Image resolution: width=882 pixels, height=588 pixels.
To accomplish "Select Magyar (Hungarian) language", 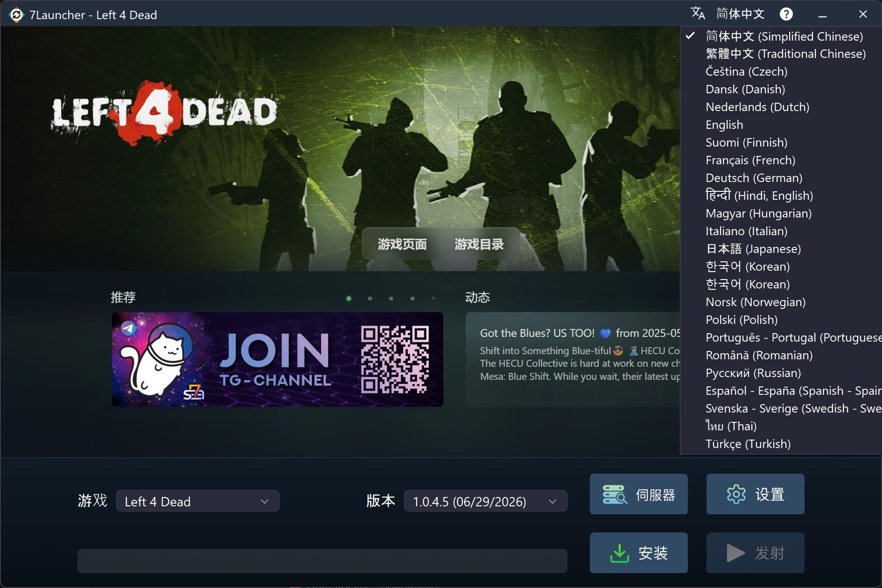I will click(x=781, y=214).
